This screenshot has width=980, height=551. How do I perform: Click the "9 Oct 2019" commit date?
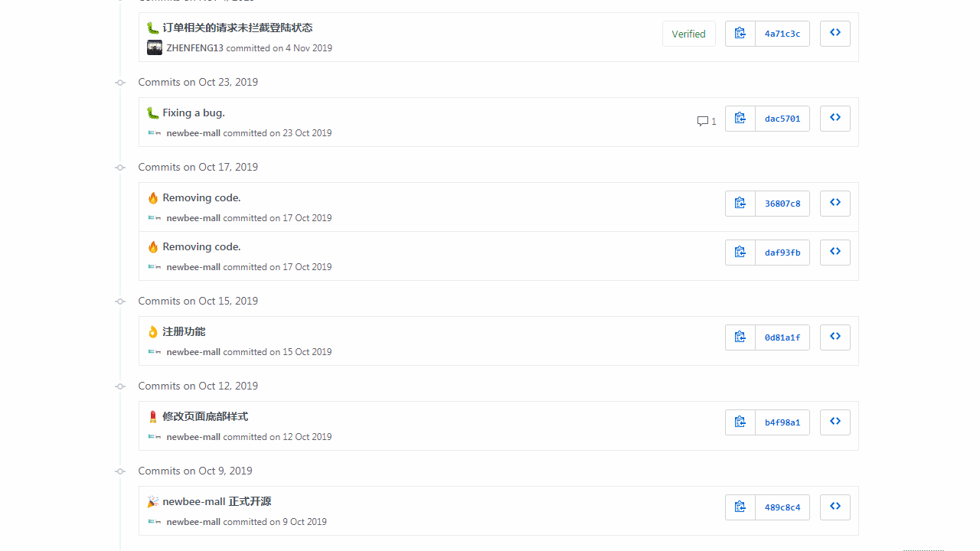305,522
